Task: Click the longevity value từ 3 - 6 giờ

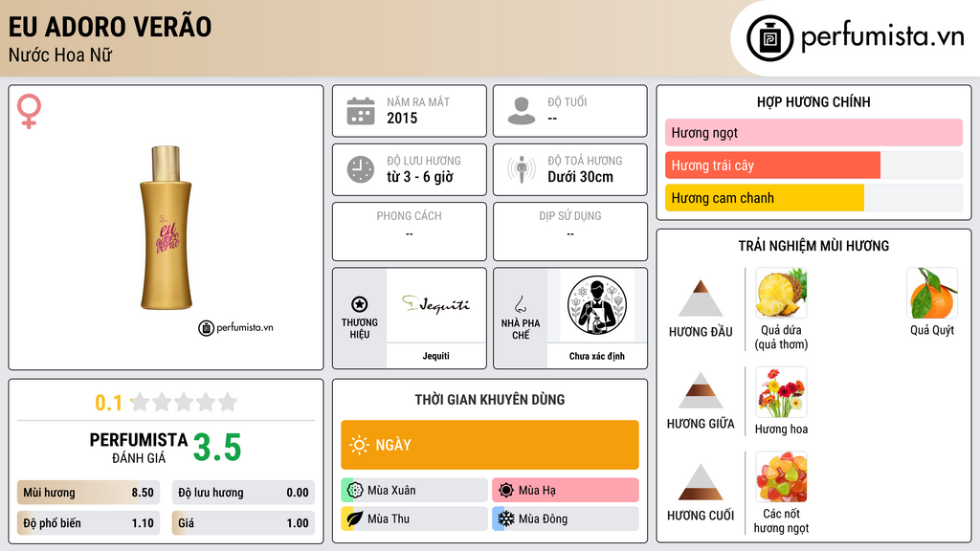Action: pyautogui.click(x=420, y=177)
